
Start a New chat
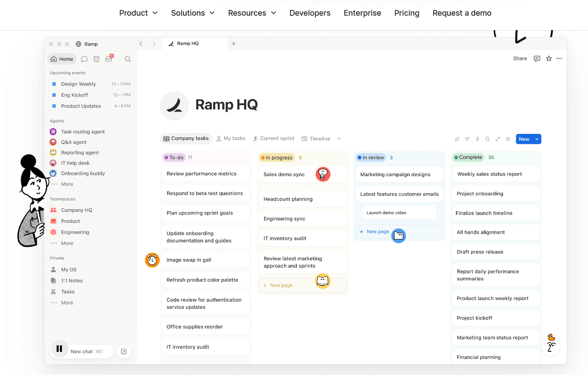pos(82,351)
